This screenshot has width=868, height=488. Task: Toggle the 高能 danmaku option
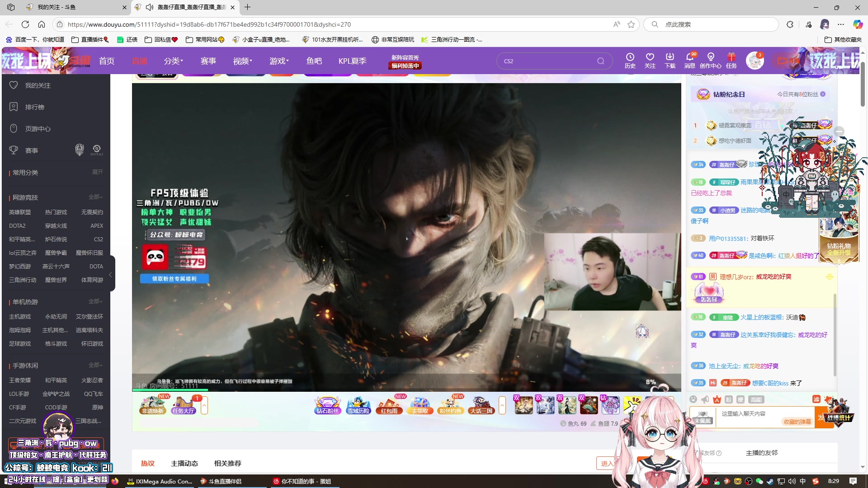(x=756, y=399)
